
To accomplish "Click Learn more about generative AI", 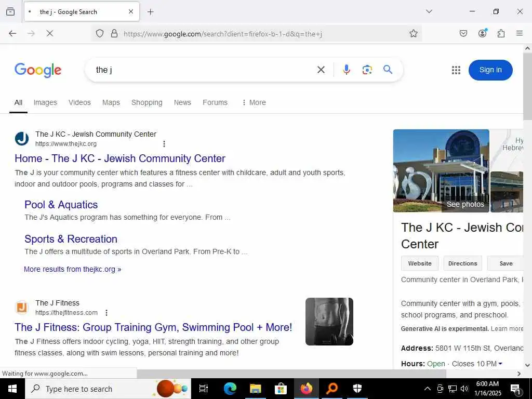I will [x=507, y=329].
